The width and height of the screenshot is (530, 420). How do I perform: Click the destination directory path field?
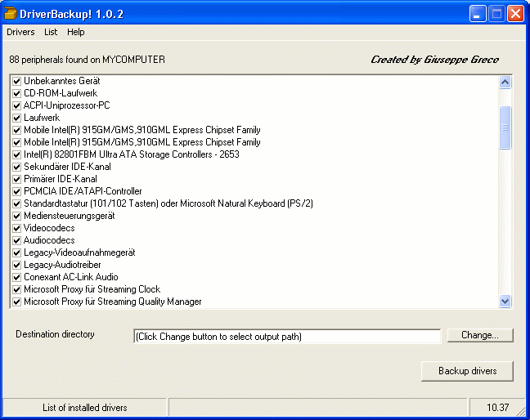pyautogui.click(x=287, y=337)
